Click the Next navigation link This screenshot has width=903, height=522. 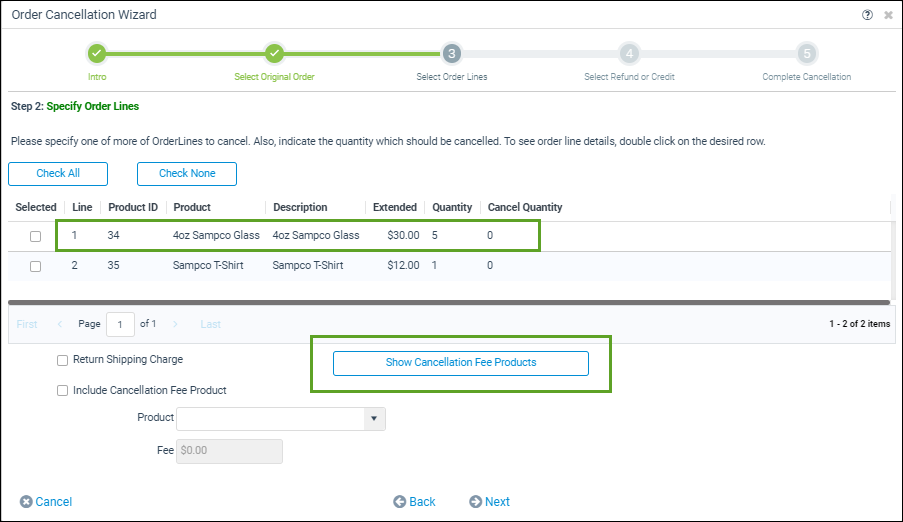click(490, 502)
